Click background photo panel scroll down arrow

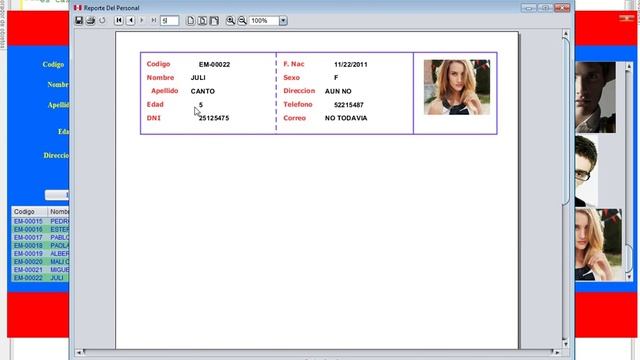coord(629,277)
